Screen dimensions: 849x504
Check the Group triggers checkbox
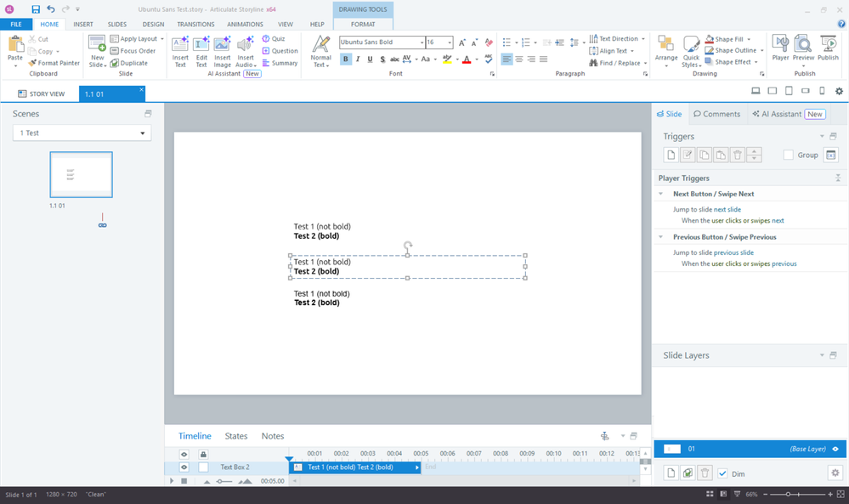[789, 156]
